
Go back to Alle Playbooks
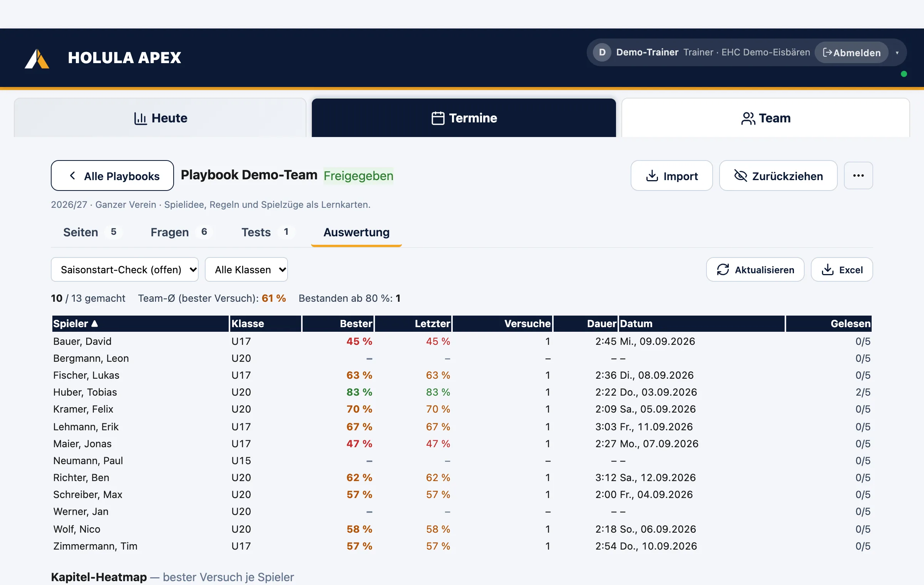[112, 175]
